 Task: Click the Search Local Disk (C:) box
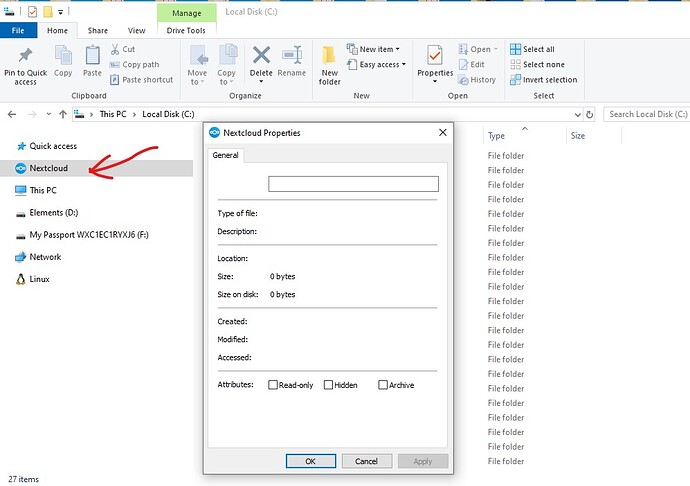646,114
